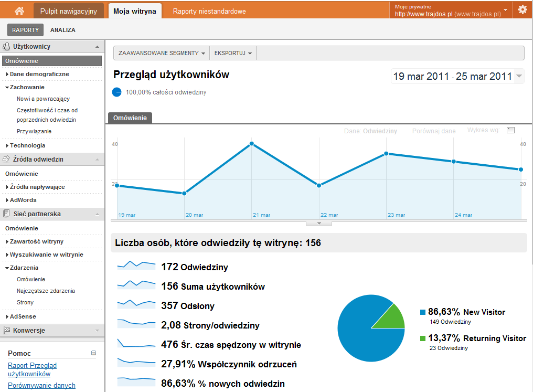Screen dimensions: 533x392
Task: Expand the Technologia tree item
Action: coord(27,145)
